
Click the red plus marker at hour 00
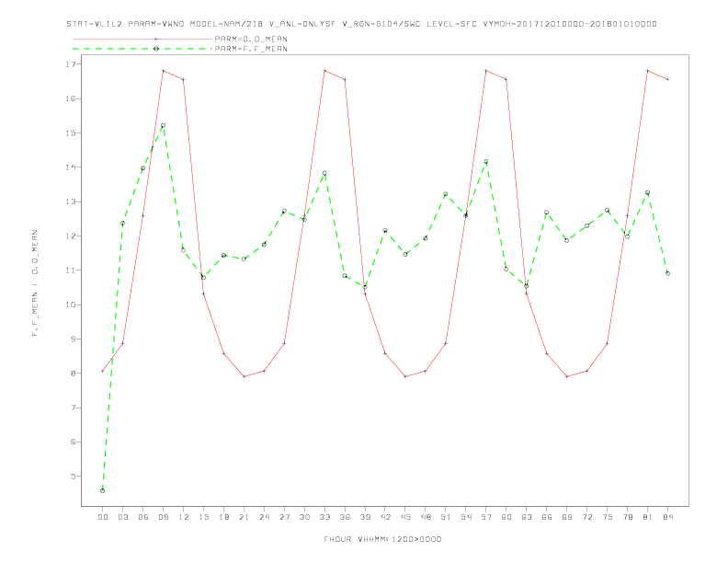pos(103,371)
